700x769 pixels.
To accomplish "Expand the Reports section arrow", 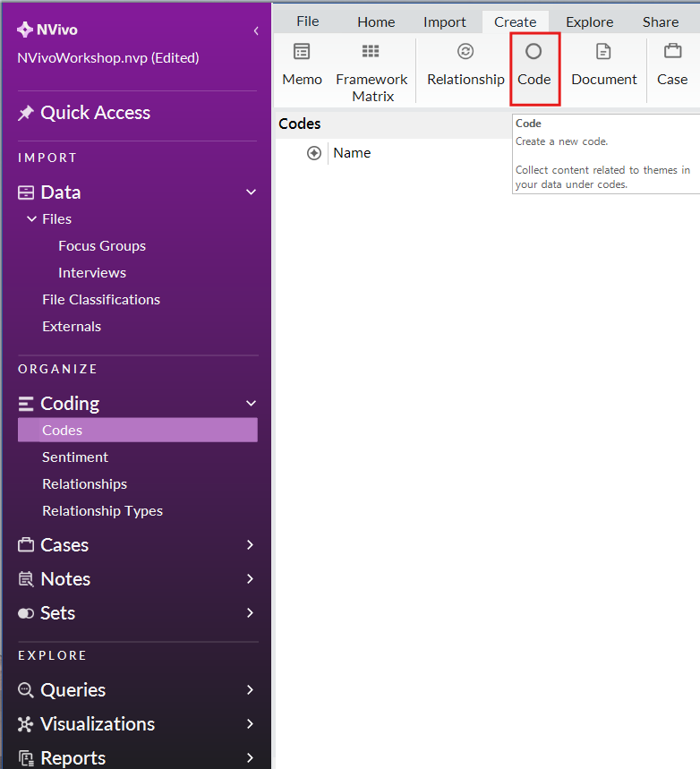I will (250, 757).
